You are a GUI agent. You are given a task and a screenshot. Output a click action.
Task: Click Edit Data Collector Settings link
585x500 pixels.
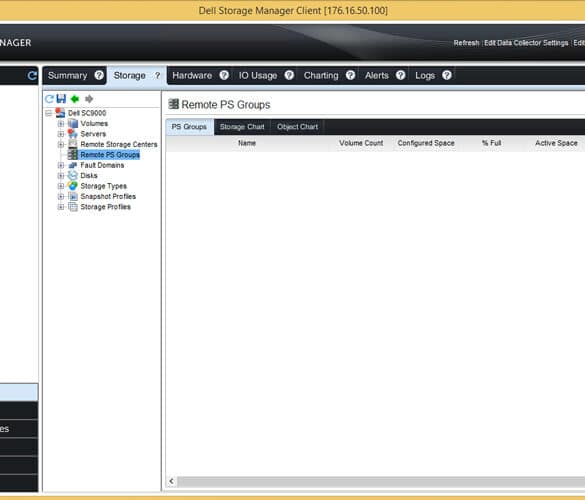pyautogui.click(x=526, y=43)
